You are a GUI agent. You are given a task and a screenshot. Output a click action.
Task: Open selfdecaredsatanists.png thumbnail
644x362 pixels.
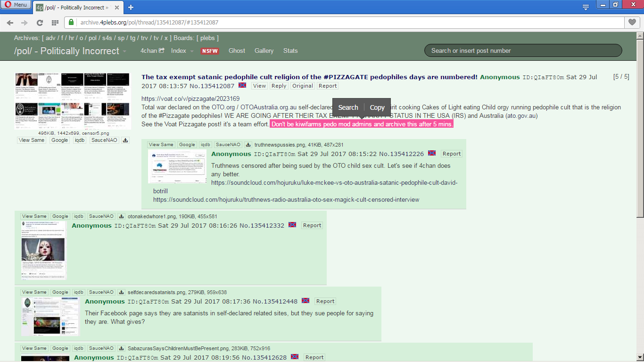(x=50, y=316)
